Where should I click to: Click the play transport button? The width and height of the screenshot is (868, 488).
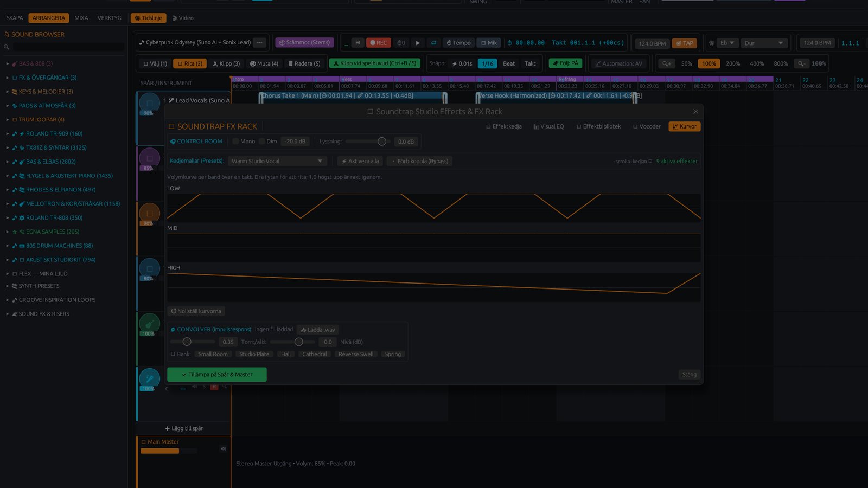click(x=418, y=43)
